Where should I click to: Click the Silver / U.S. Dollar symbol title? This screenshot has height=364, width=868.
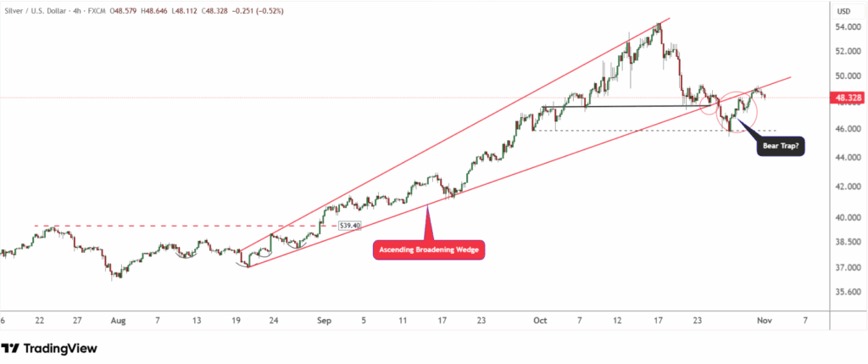(36, 11)
